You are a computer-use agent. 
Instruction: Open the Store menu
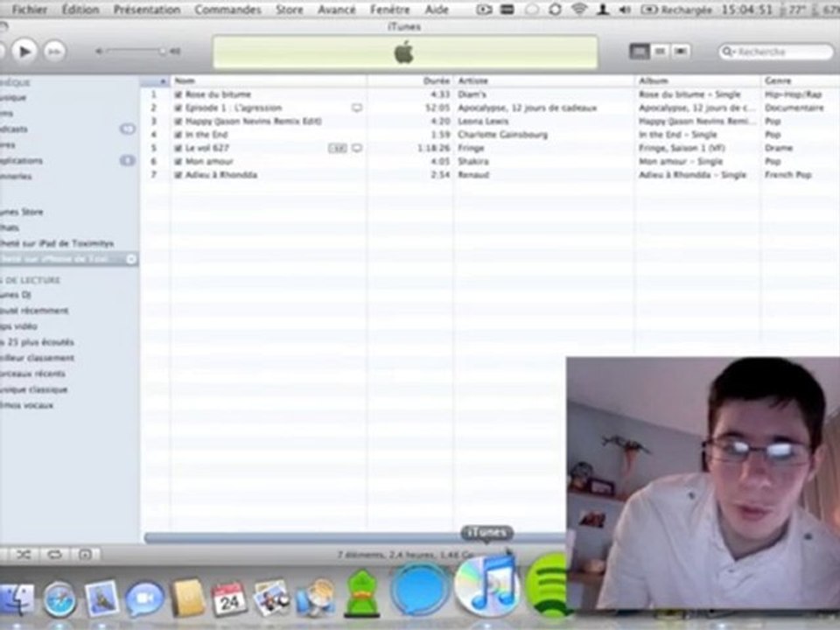[x=290, y=9]
